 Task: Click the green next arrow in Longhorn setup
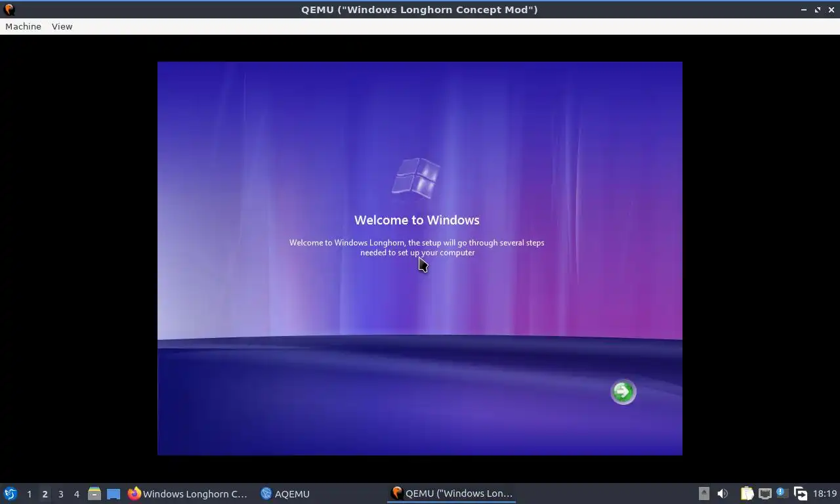(623, 392)
